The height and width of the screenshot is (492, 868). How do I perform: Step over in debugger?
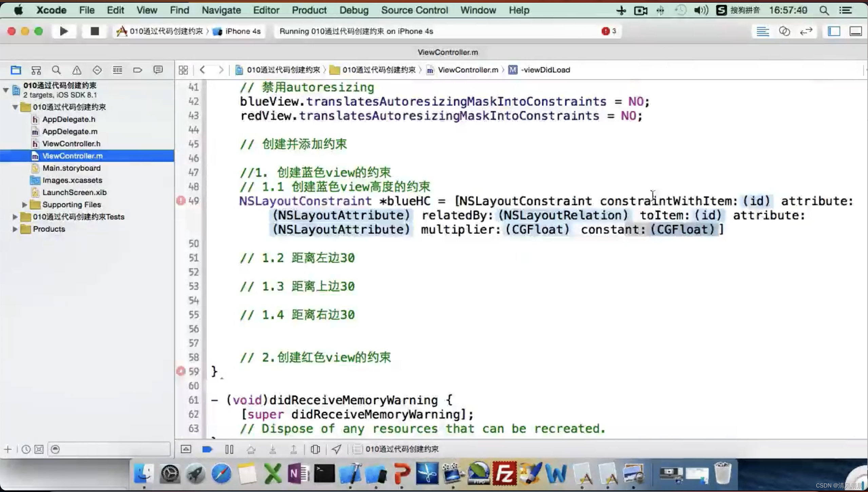click(x=251, y=449)
